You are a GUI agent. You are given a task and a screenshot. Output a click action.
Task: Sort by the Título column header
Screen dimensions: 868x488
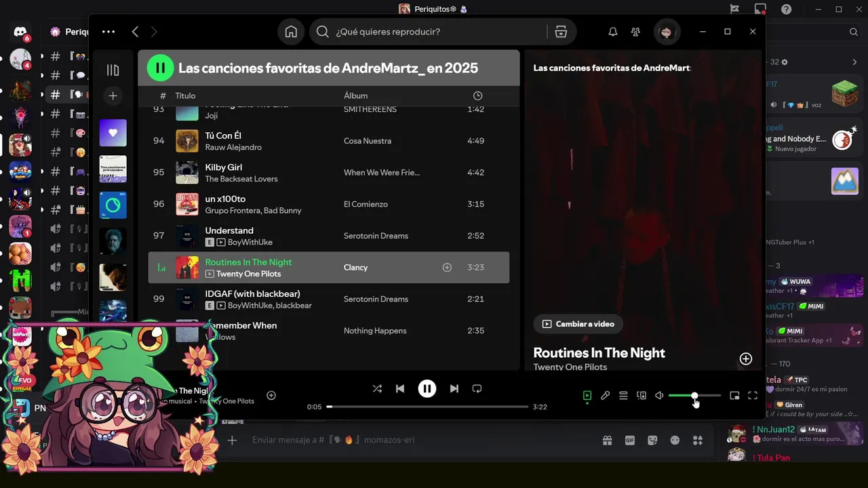[185, 96]
